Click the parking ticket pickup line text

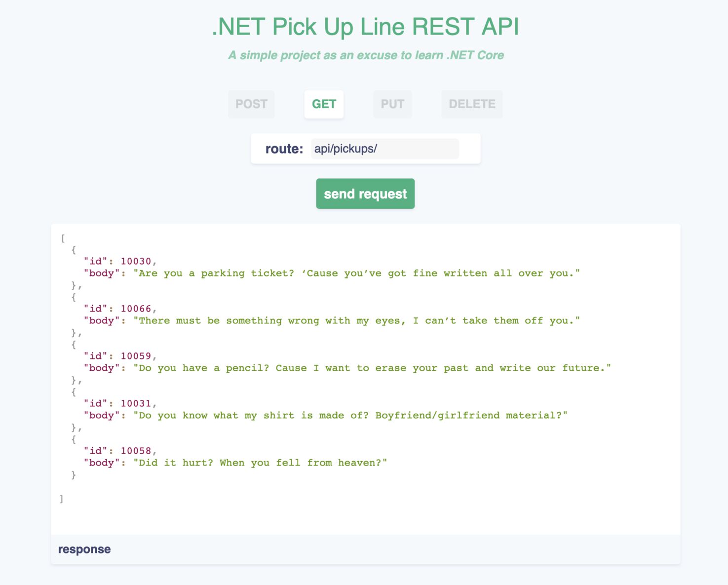pyautogui.click(x=357, y=273)
